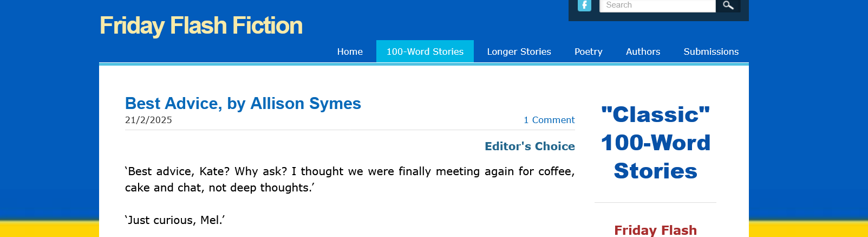Image resolution: width=868 pixels, height=237 pixels.
Task: Click the line 'Just curious, Mel.'
Action: [175, 220]
